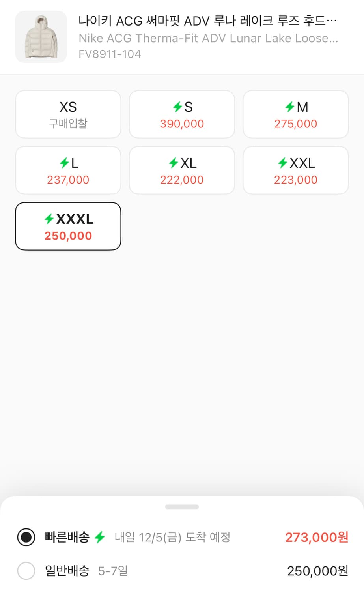This screenshot has width=364, height=592.
Task: Tap the jacket product thumbnail
Action: click(41, 37)
